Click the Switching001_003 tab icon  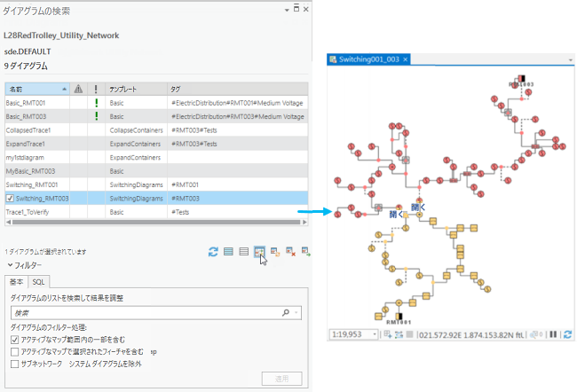pos(333,59)
